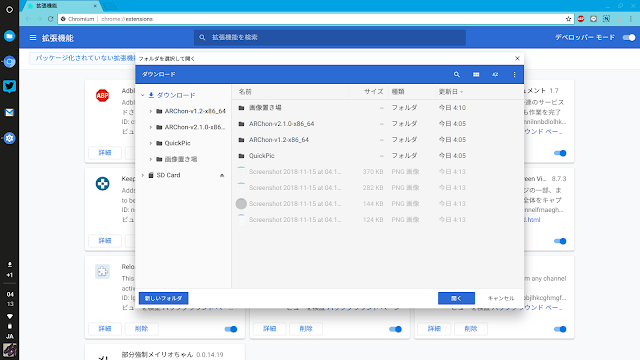This screenshot has height=360, width=640.
Task: Open the AZ sort options in file dialog
Action: [x=495, y=75]
